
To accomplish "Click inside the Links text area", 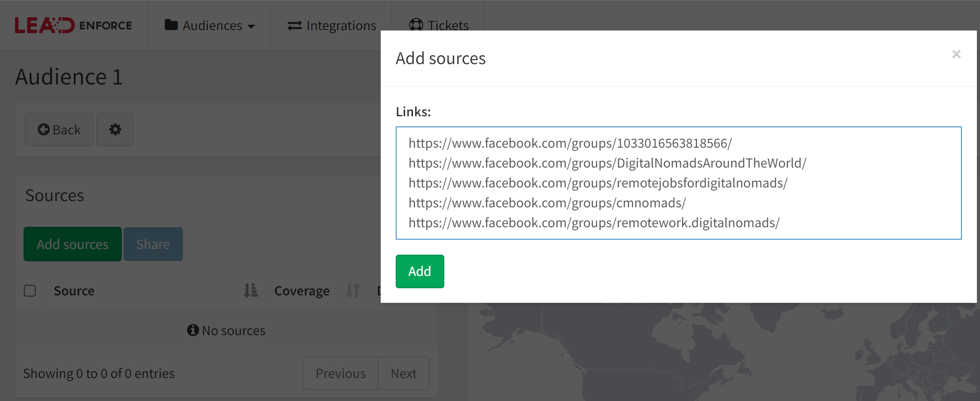I will (x=678, y=183).
